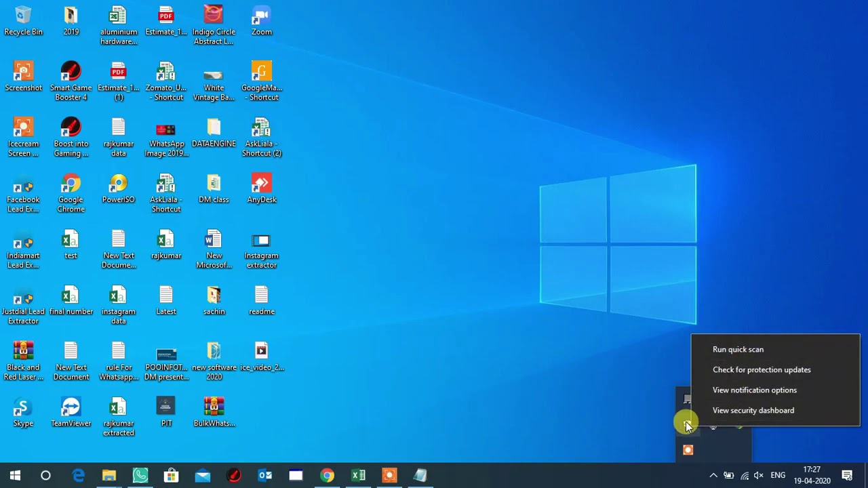The height and width of the screenshot is (488, 868).
Task: Select Icecream Screen desktop shortcut
Action: [x=23, y=138]
